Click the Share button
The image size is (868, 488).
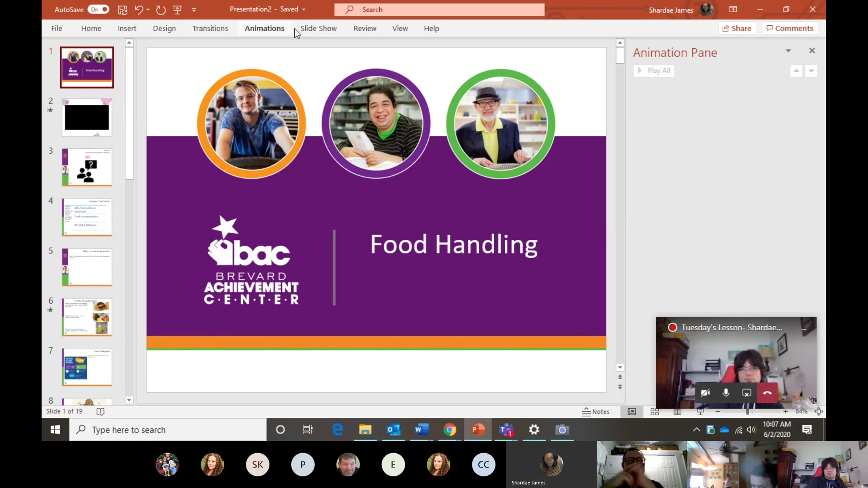(737, 29)
